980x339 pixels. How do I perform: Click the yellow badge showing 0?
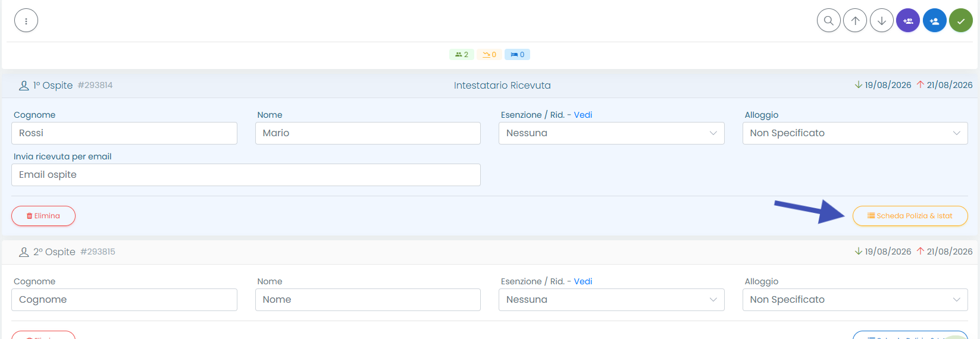[x=489, y=55]
